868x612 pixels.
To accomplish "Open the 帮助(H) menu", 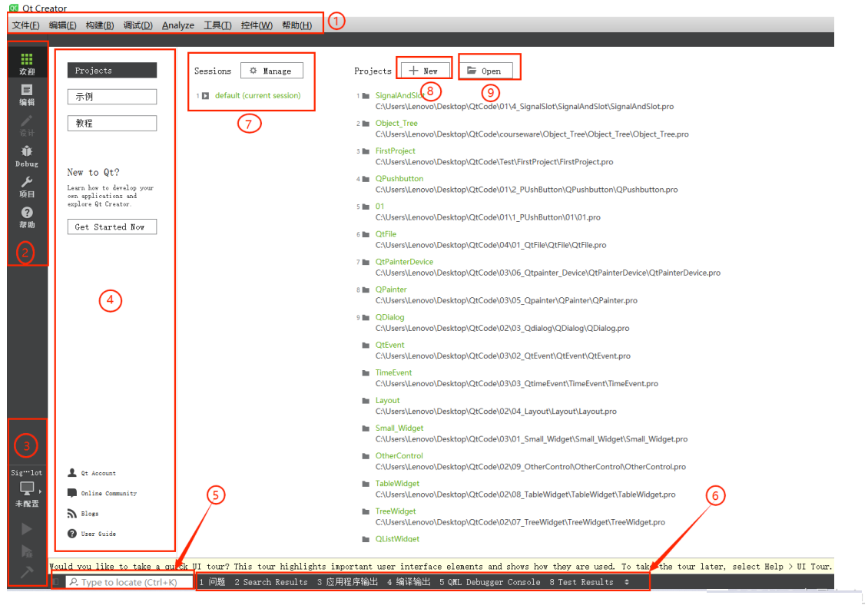I will [x=297, y=25].
